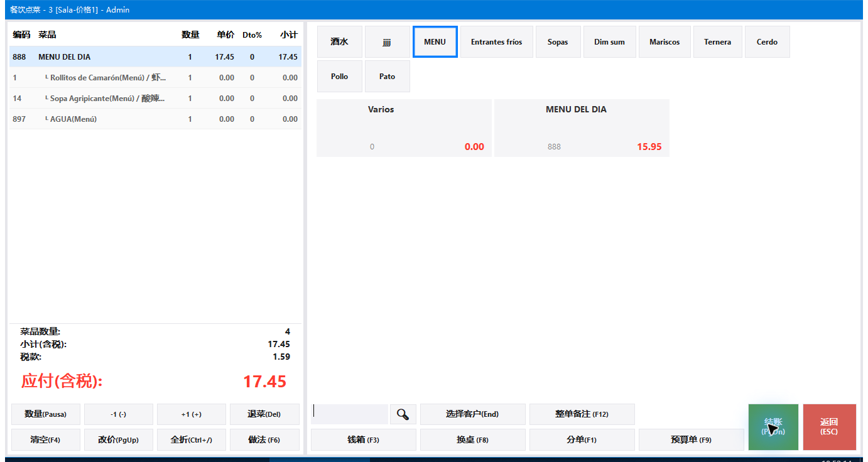Select MENU DEL DIA order row

point(155,56)
